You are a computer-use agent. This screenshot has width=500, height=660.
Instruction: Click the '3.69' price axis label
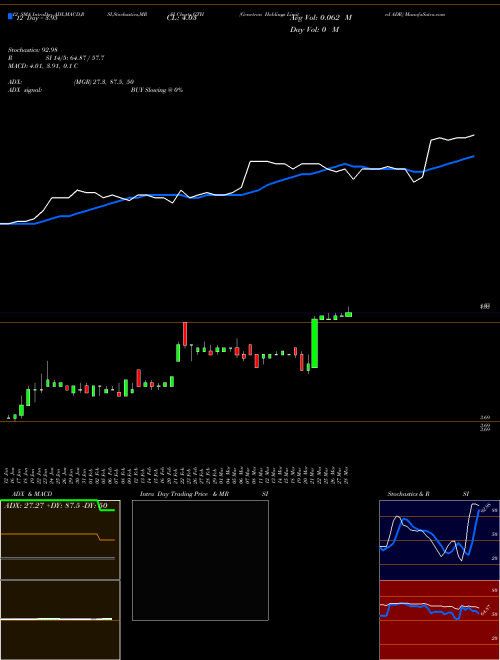click(485, 418)
